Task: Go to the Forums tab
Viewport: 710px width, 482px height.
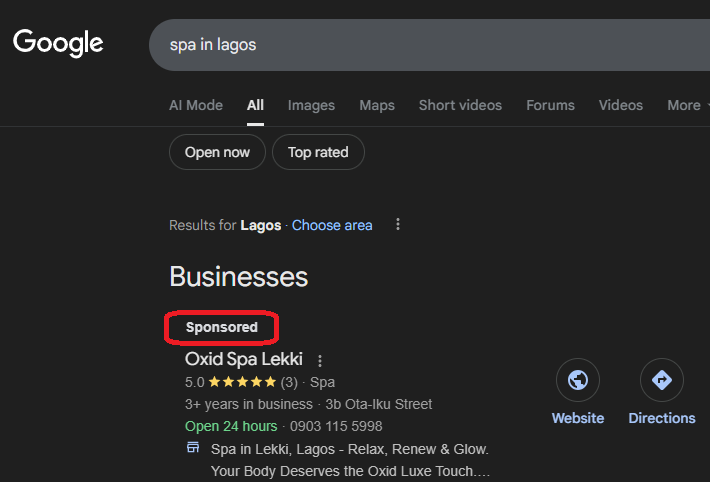Action: 550,105
